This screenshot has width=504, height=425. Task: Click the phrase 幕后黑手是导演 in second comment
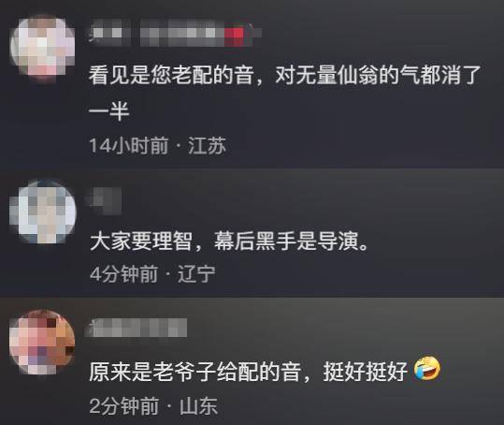[286, 241]
